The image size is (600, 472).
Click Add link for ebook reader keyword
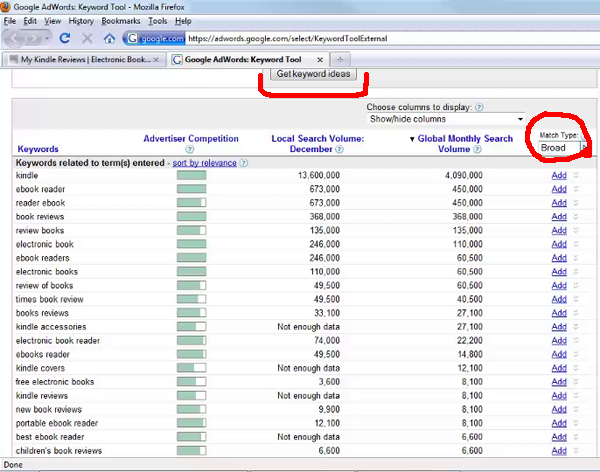pos(558,189)
